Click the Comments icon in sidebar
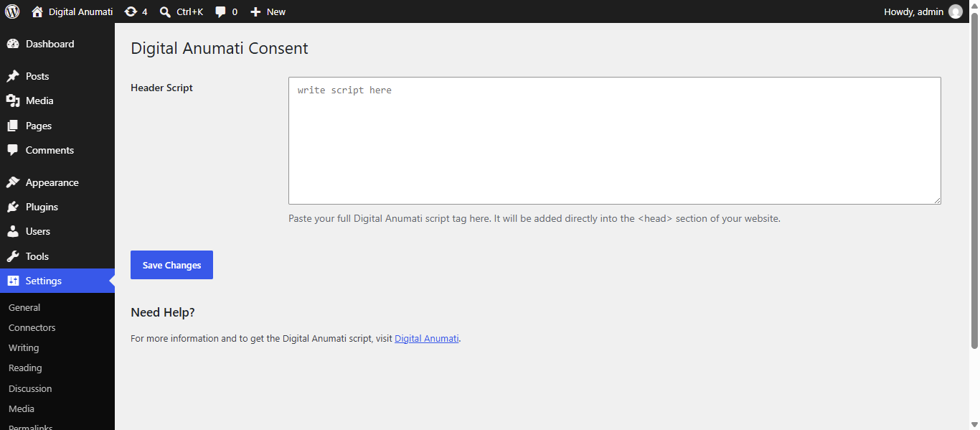The height and width of the screenshot is (430, 980). [13, 150]
